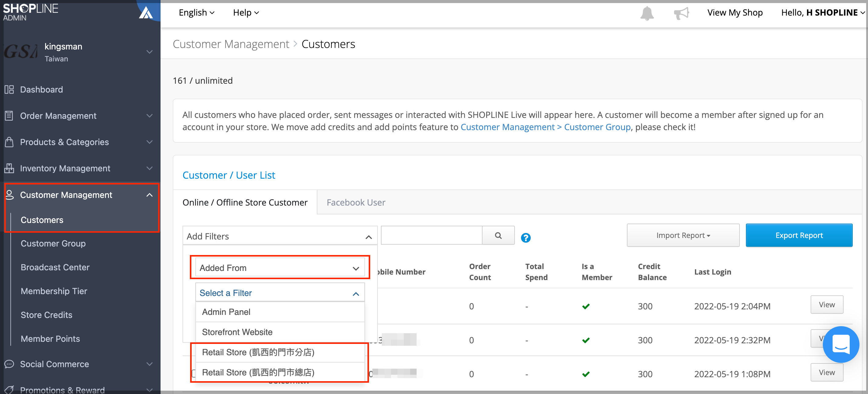
Task: View the customer with 1:08PM login
Action: [826, 372]
